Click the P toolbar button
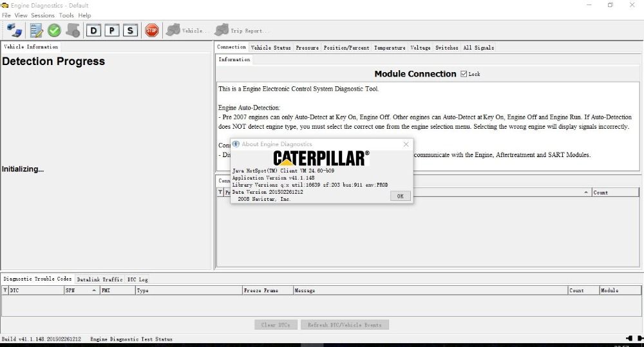 (111, 30)
